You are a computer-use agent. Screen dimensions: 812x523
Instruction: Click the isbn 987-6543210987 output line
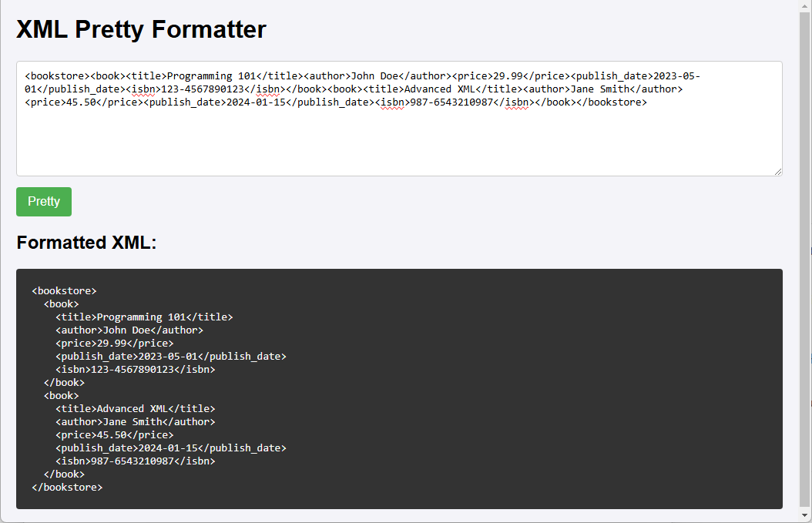click(135, 461)
